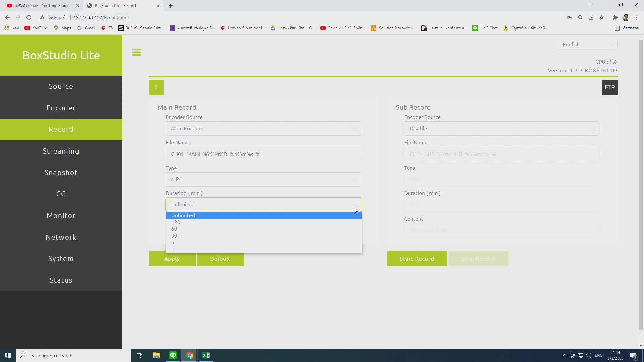Open the LINE Chat bookmark
This screenshot has width=644, height=362.
(x=485, y=28)
